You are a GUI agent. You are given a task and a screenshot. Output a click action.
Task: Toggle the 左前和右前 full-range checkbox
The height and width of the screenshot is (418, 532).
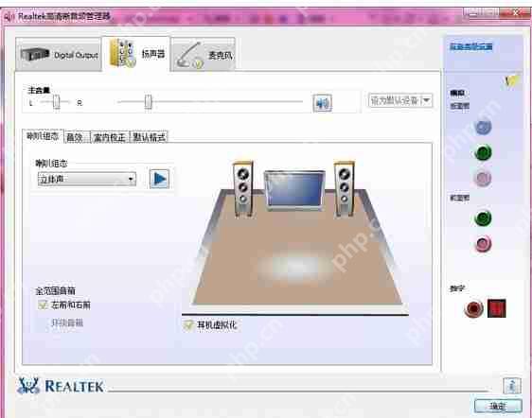[x=43, y=305]
